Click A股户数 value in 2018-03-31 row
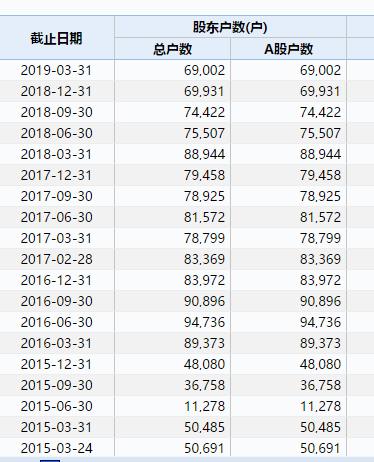The width and height of the screenshot is (374, 462). click(320, 154)
